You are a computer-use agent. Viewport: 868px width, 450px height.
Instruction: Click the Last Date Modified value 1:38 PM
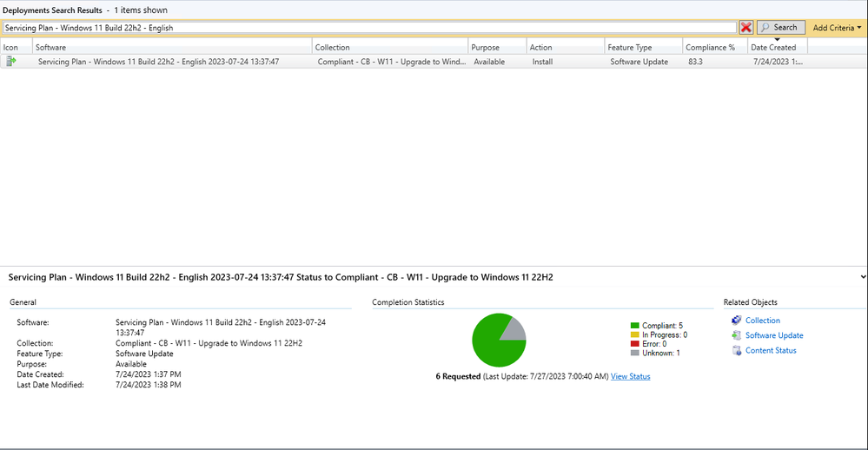click(x=148, y=385)
